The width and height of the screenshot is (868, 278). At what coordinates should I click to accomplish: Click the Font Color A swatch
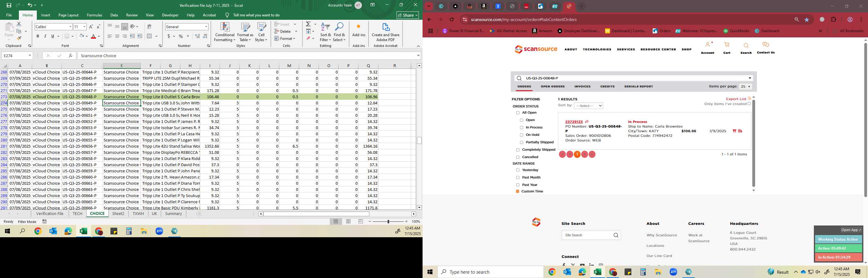coord(93,36)
